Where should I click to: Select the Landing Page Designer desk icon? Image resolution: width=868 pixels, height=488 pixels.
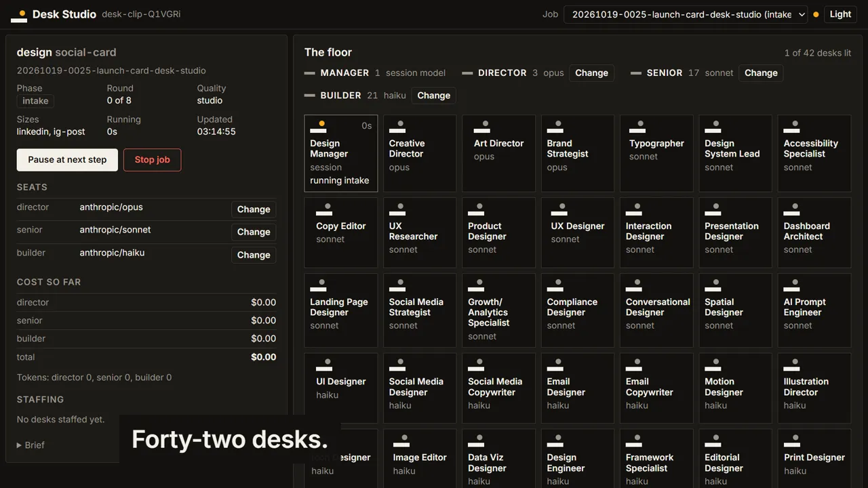318,285
